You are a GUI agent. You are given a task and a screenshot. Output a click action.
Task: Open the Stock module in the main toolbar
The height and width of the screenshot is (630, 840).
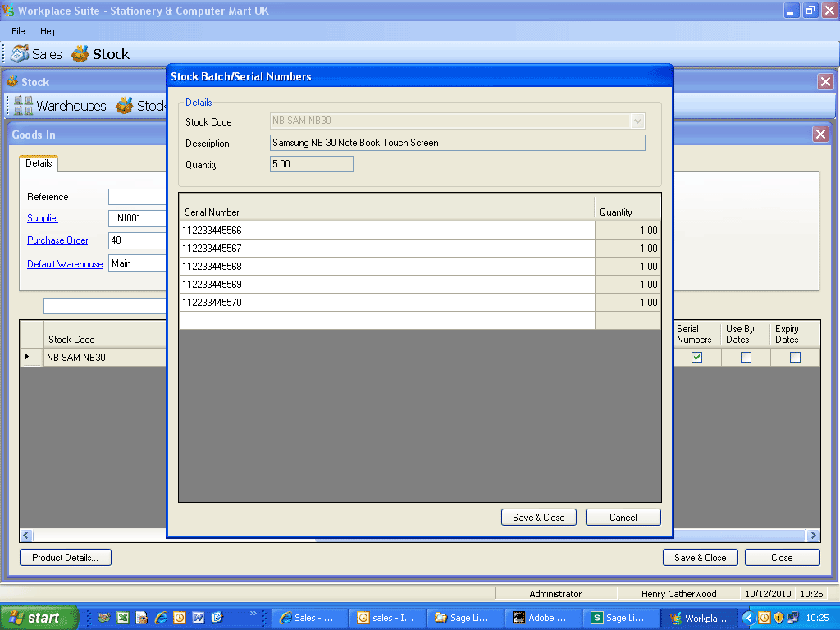101,54
